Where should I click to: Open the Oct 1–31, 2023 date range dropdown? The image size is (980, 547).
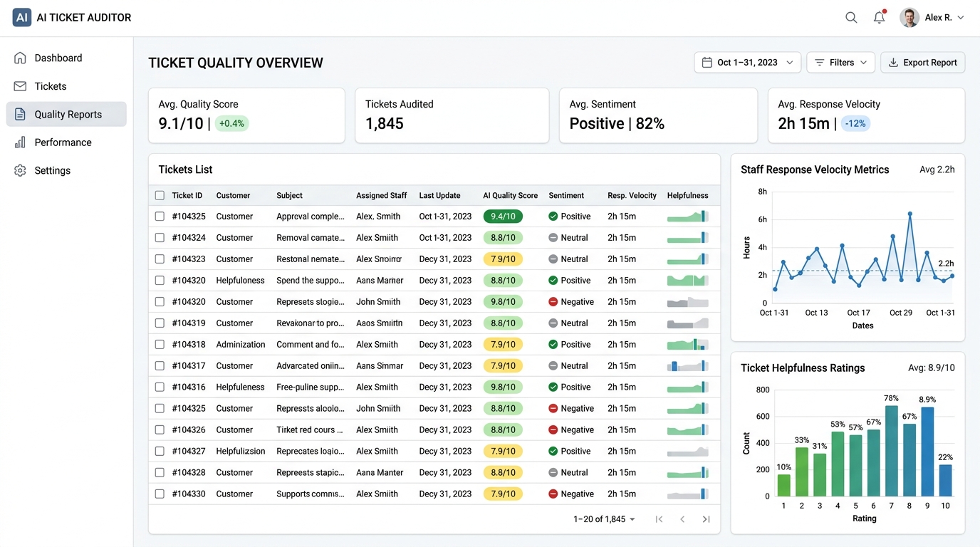pyautogui.click(x=747, y=63)
